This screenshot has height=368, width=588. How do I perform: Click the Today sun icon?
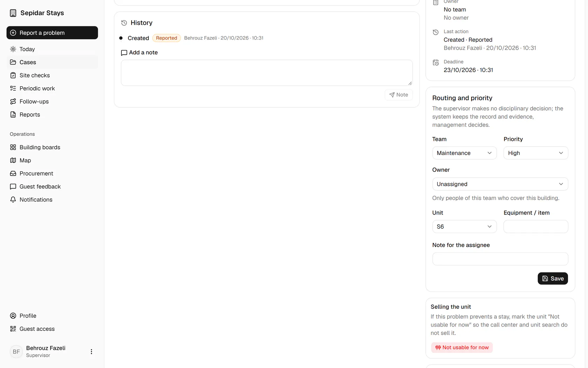13,49
